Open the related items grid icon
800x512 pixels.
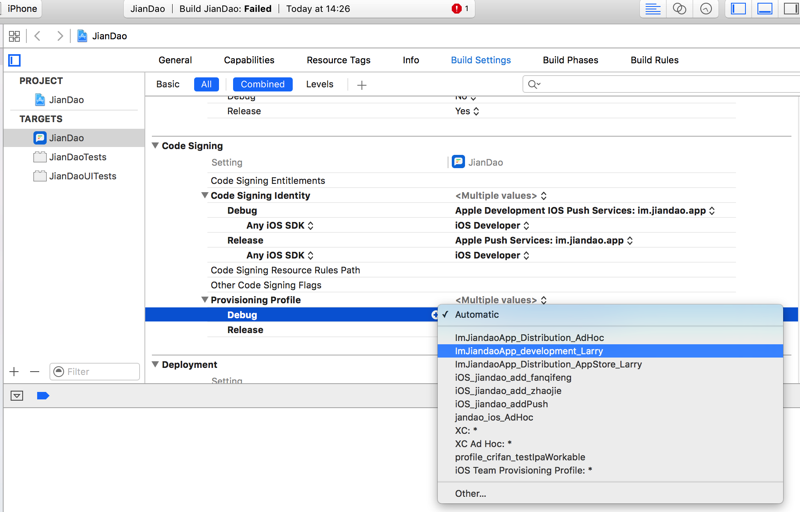click(14, 36)
